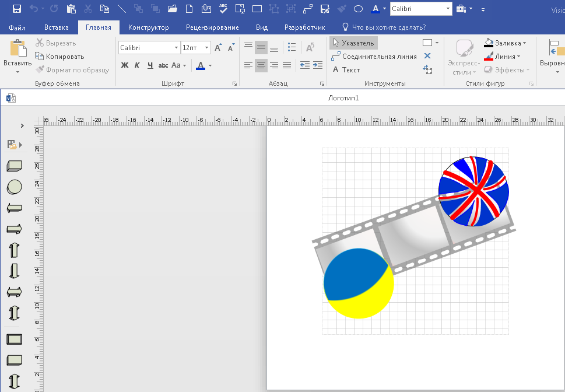Open the Файл tab

pyautogui.click(x=17, y=27)
